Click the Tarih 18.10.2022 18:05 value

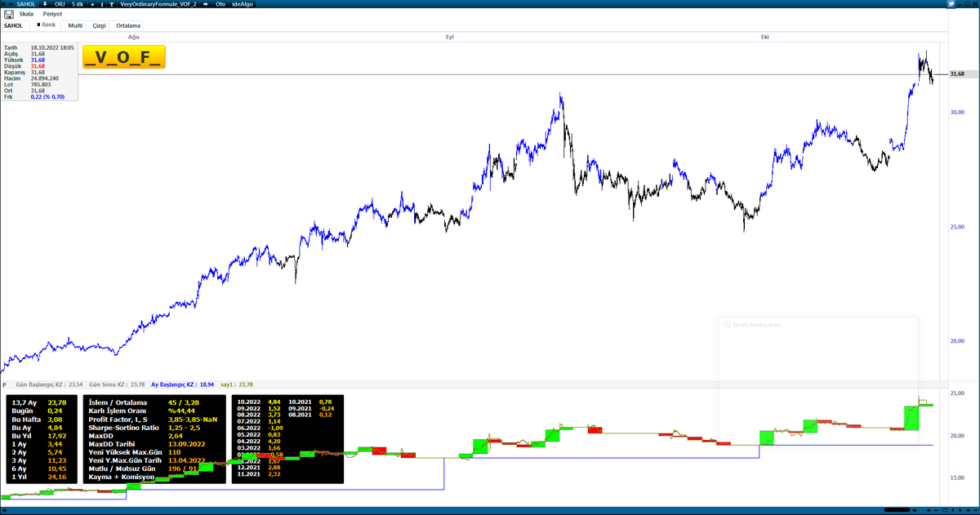click(x=52, y=48)
